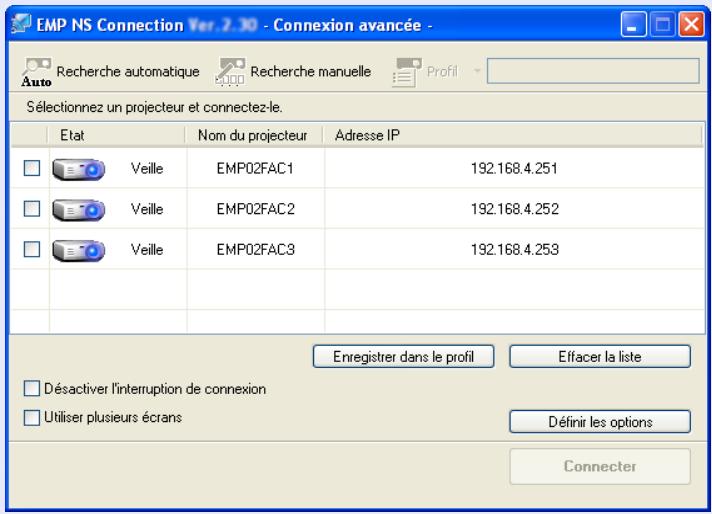Image resolution: width=712 pixels, height=514 pixels.
Task: Select IP address 192.168.4.253
Action: click(x=514, y=249)
